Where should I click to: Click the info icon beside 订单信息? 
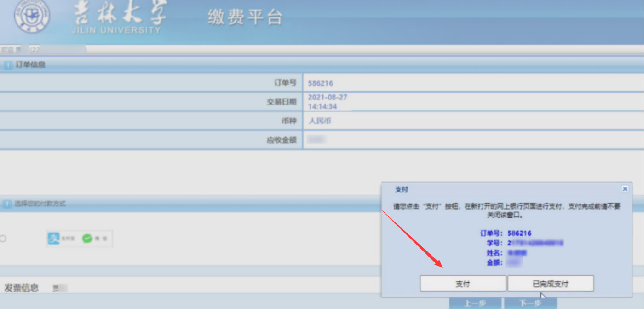(8, 65)
